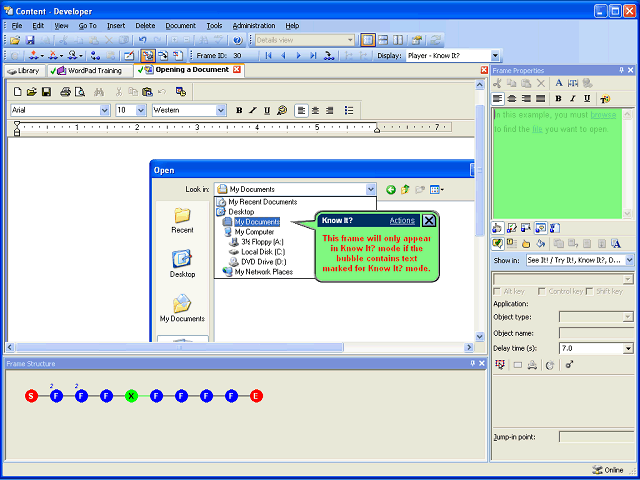Select the pointing hand bubble icon
Viewport: 640px width, 480px height.
coord(526,244)
